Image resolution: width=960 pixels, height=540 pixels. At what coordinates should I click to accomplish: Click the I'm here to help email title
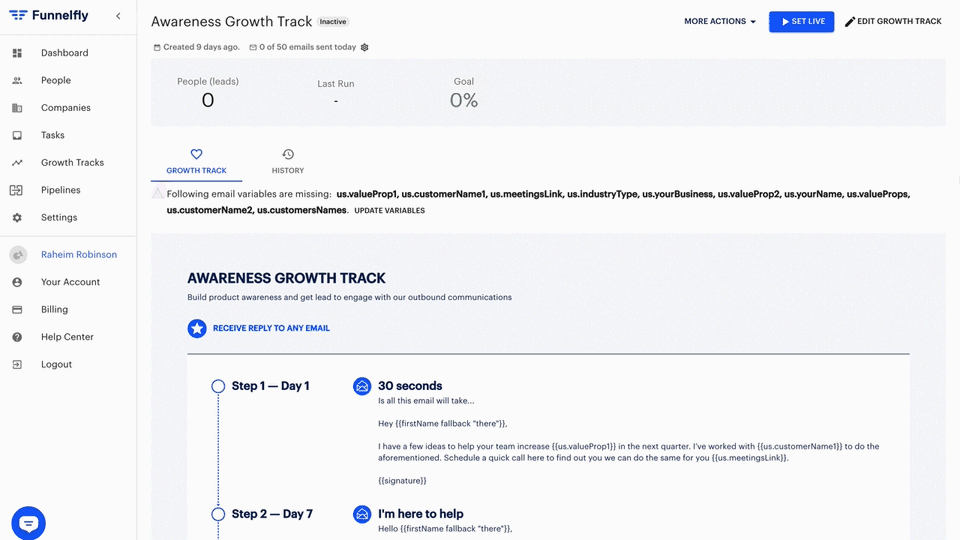click(x=421, y=514)
